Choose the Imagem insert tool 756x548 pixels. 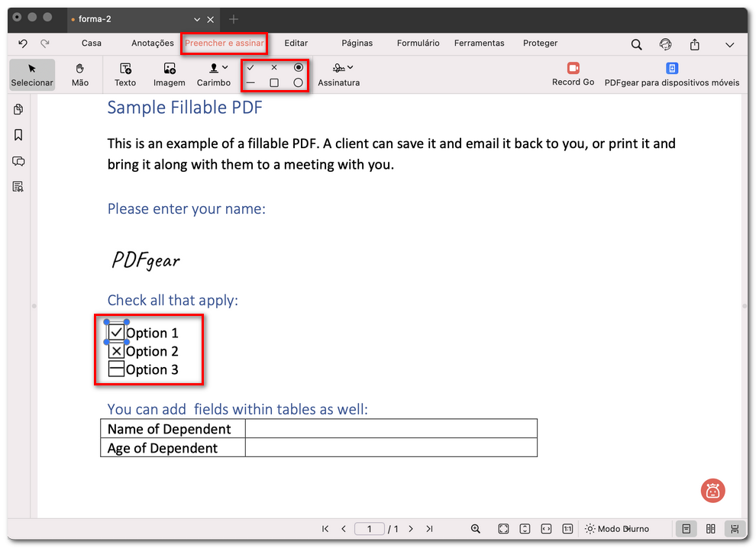point(170,75)
